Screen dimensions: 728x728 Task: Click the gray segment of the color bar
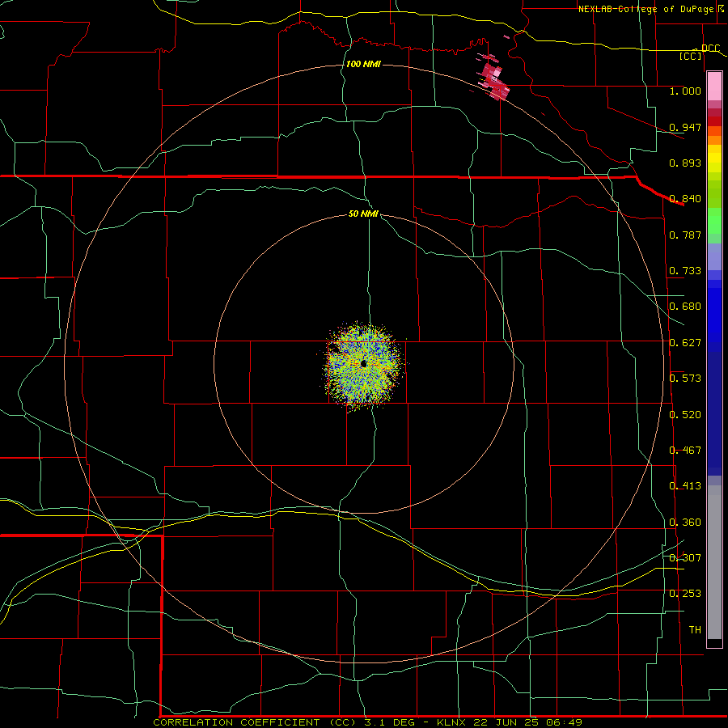(714, 562)
